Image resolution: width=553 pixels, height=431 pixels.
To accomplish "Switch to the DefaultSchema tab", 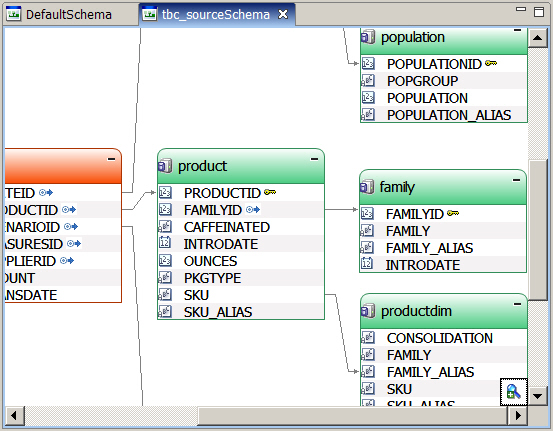I will (69, 14).
